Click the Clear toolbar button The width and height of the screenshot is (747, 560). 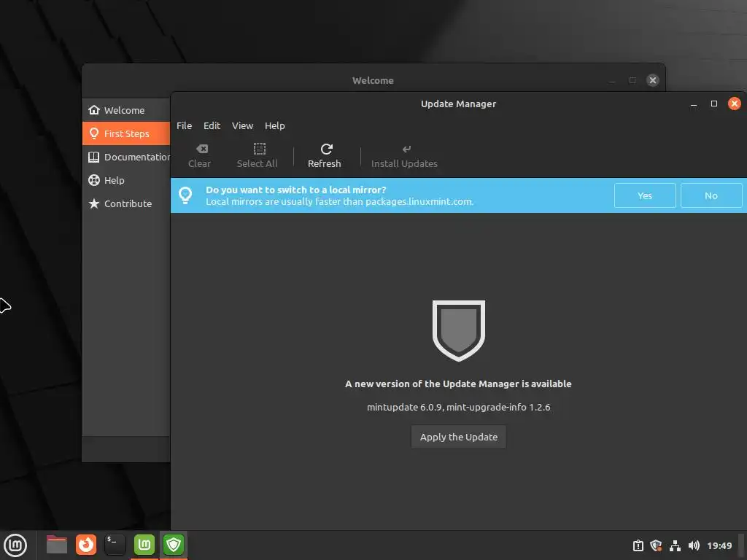tap(200, 156)
